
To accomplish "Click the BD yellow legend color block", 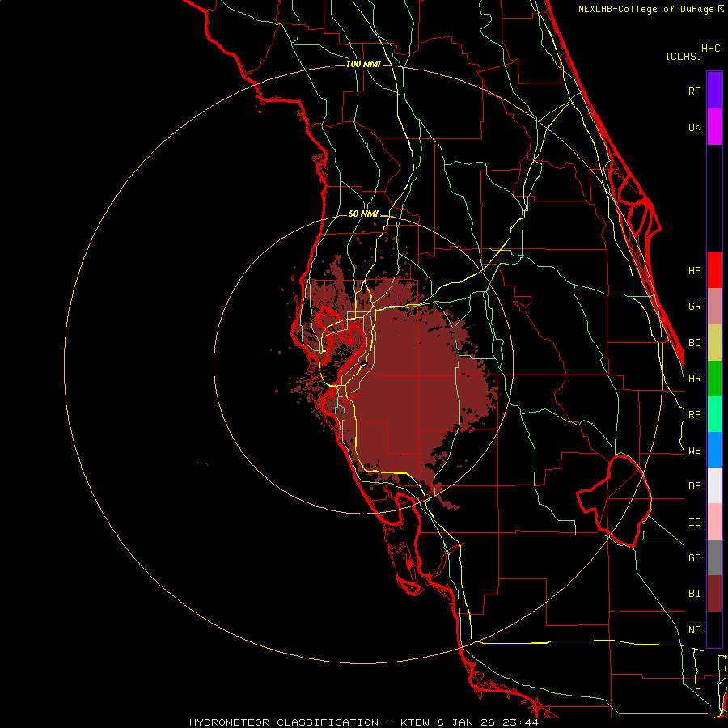I will 714,343.
